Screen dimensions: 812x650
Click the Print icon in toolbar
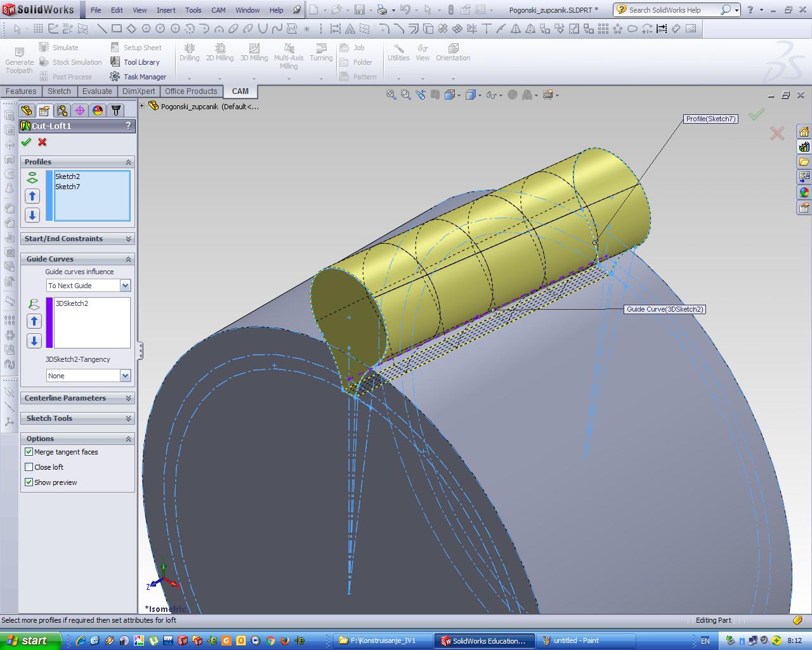coord(382,10)
